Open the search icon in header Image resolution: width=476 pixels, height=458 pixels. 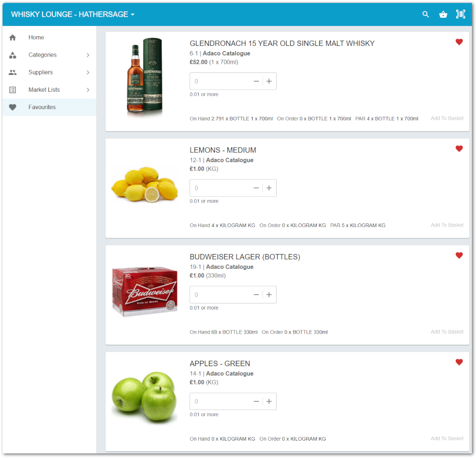[x=426, y=15]
